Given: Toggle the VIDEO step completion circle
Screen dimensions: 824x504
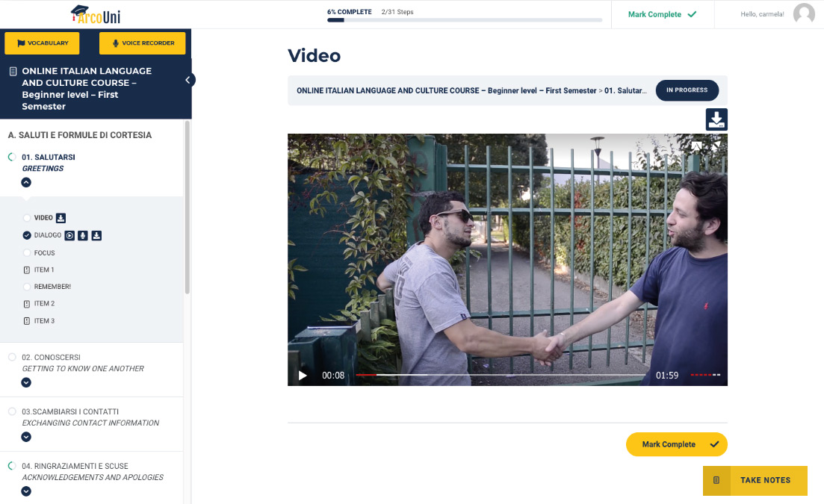Looking at the screenshot, I should point(27,218).
